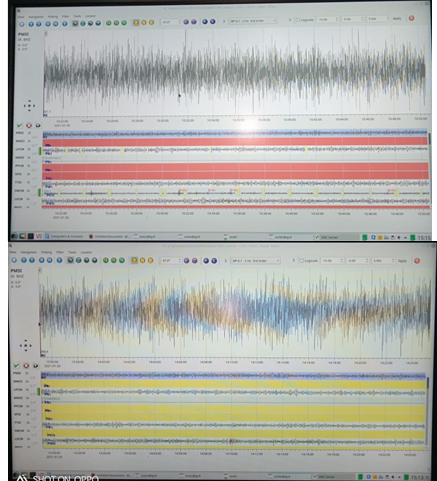Click distance spinbox 47.0° in lower toolbar
This screenshot has height=481, width=437.
coord(171,260)
